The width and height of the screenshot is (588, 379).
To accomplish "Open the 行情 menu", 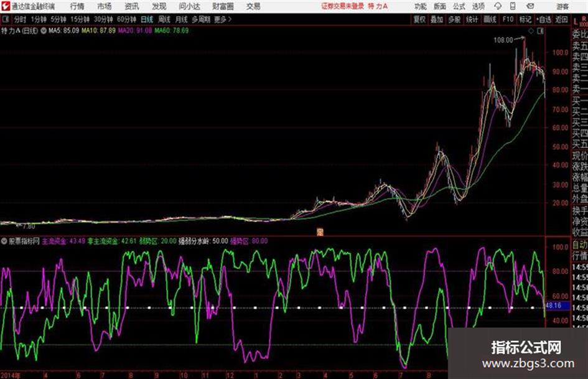I will pyautogui.click(x=77, y=6).
